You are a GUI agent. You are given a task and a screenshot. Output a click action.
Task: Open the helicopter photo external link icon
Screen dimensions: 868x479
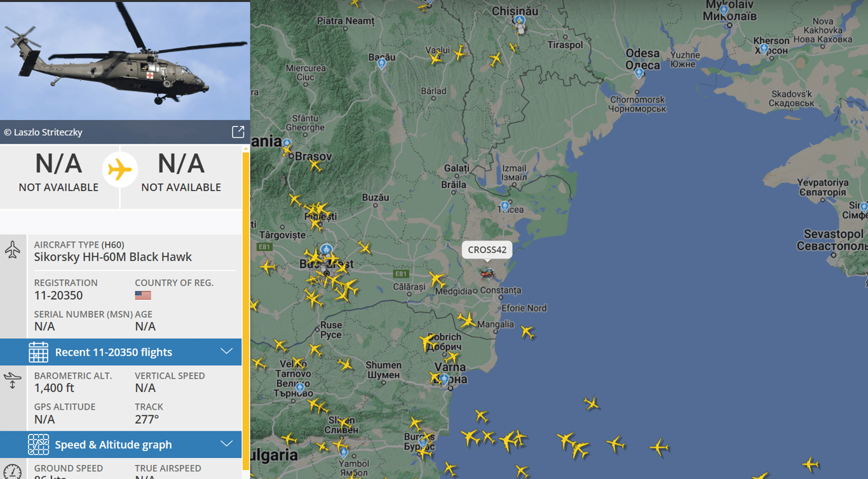(x=238, y=132)
